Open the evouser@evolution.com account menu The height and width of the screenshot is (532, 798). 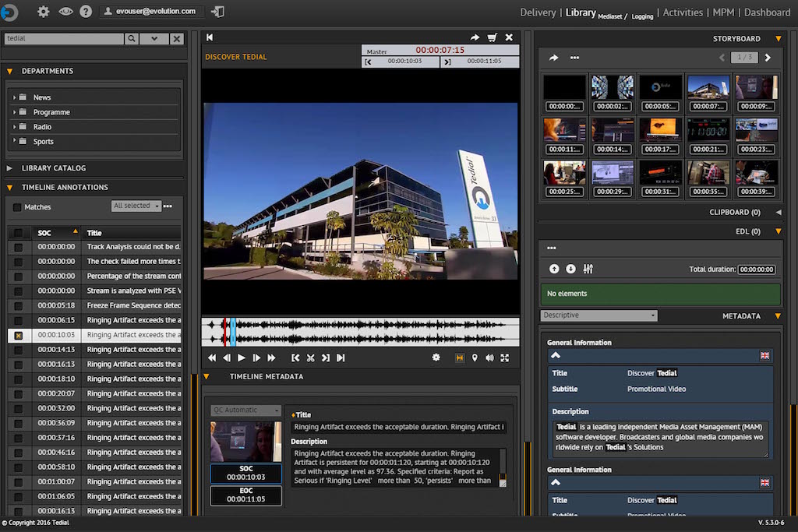(x=150, y=11)
